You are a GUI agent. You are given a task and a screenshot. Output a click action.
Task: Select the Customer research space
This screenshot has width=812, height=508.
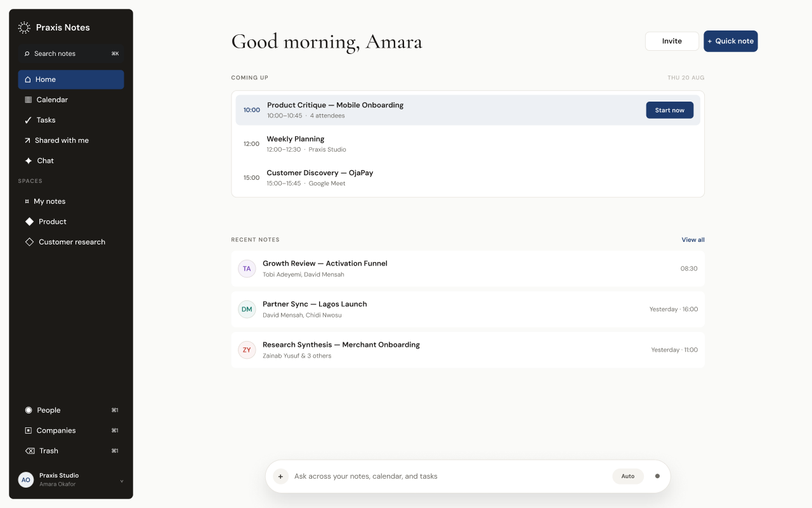pos(71,242)
